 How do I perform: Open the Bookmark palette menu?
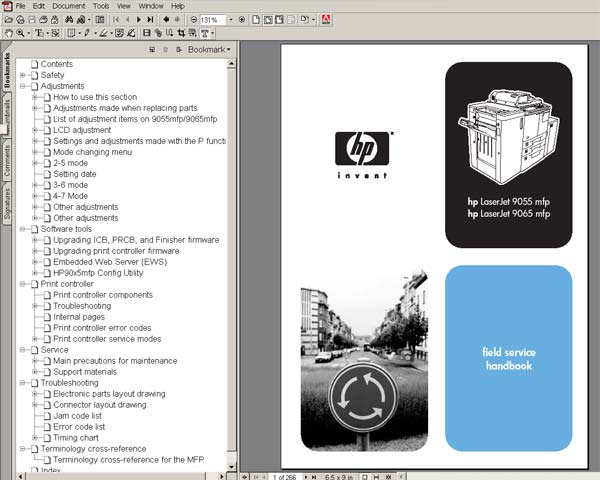click(x=209, y=49)
